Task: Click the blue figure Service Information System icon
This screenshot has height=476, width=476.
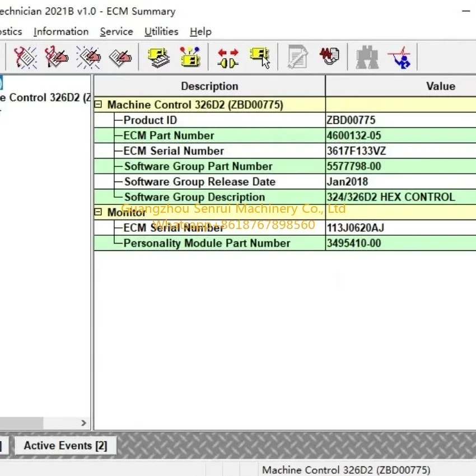Action: 399,57
